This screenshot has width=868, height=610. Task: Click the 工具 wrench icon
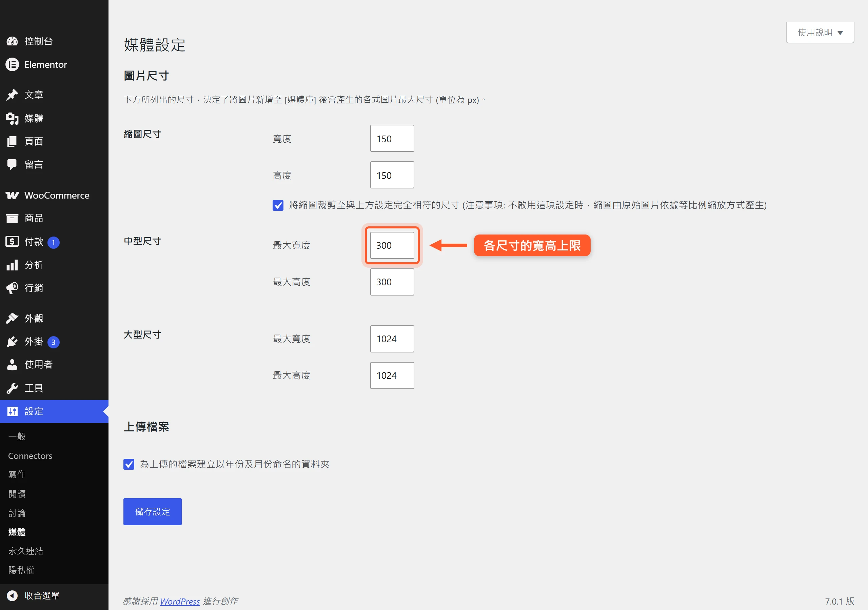(12, 388)
